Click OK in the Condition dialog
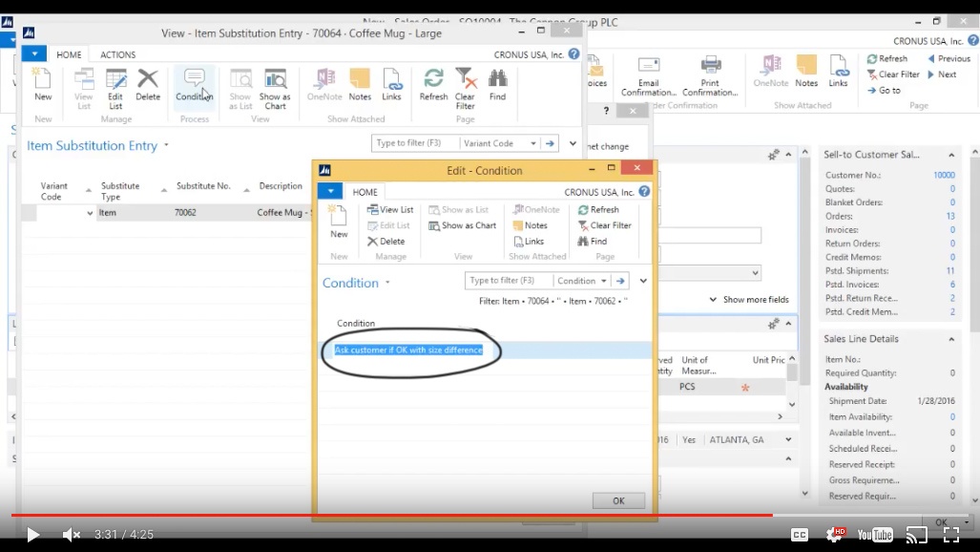The image size is (980, 552). [x=618, y=500]
